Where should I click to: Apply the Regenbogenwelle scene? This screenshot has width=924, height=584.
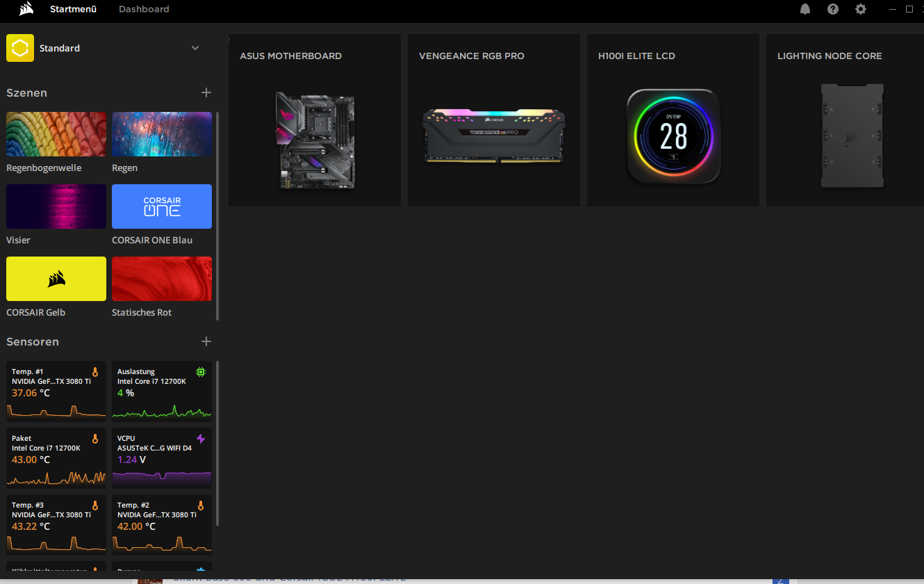[x=56, y=134]
